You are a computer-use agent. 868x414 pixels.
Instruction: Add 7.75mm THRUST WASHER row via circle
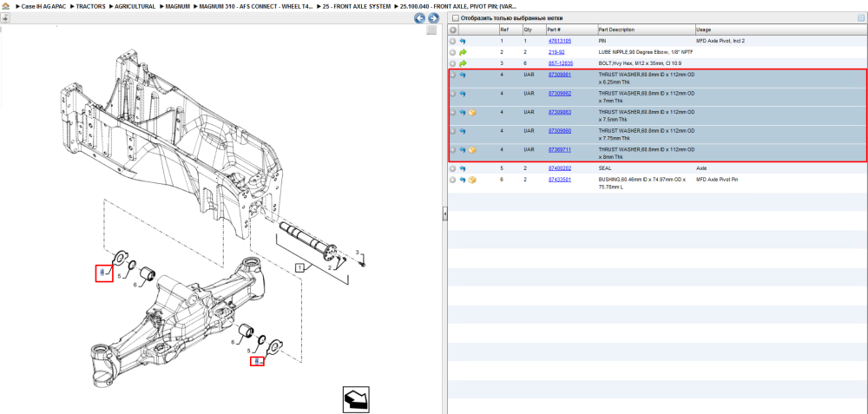click(453, 131)
